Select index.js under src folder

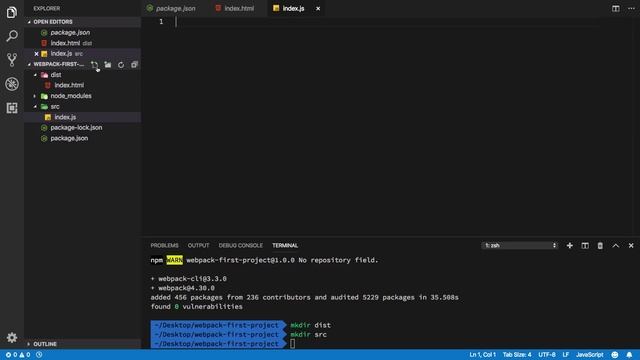pyautogui.click(x=83, y=117)
